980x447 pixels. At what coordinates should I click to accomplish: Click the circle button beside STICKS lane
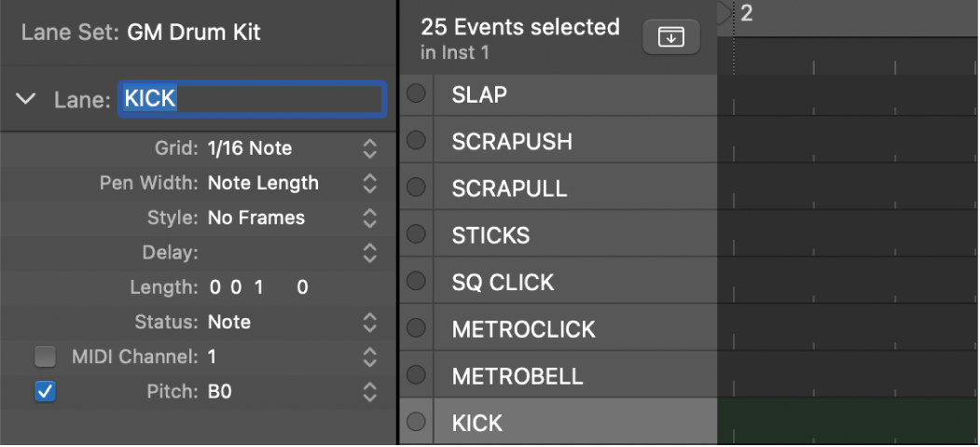(x=416, y=234)
